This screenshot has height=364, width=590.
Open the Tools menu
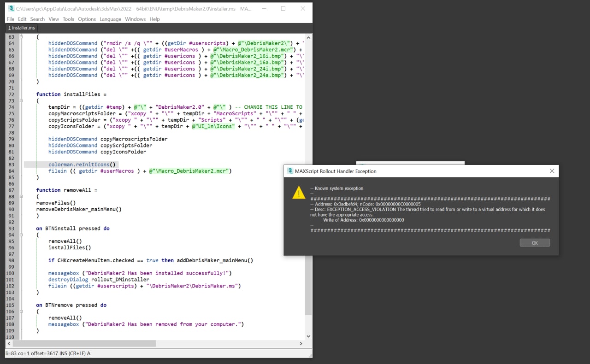68,19
